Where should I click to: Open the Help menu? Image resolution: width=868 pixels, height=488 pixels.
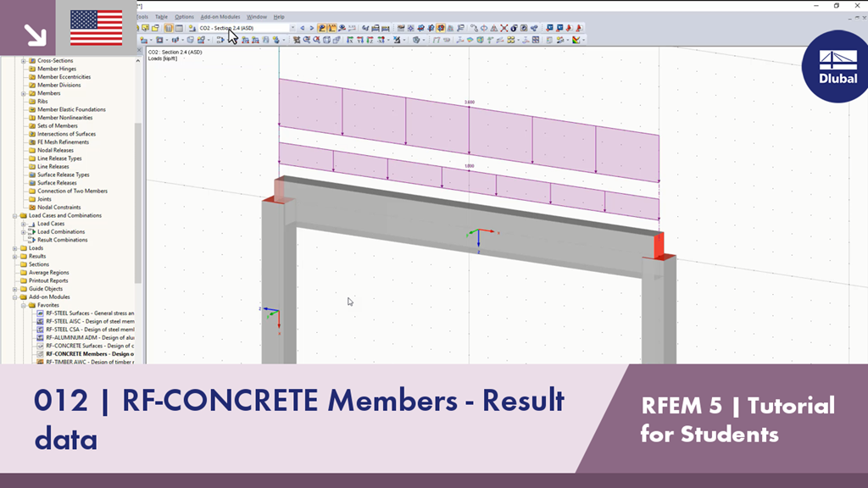click(x=279, y=17)
